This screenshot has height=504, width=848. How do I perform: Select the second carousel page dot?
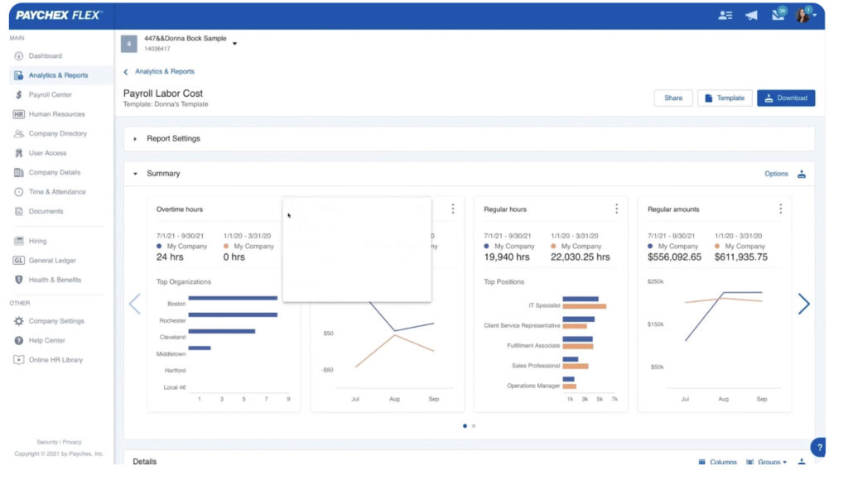pos(473,425)
